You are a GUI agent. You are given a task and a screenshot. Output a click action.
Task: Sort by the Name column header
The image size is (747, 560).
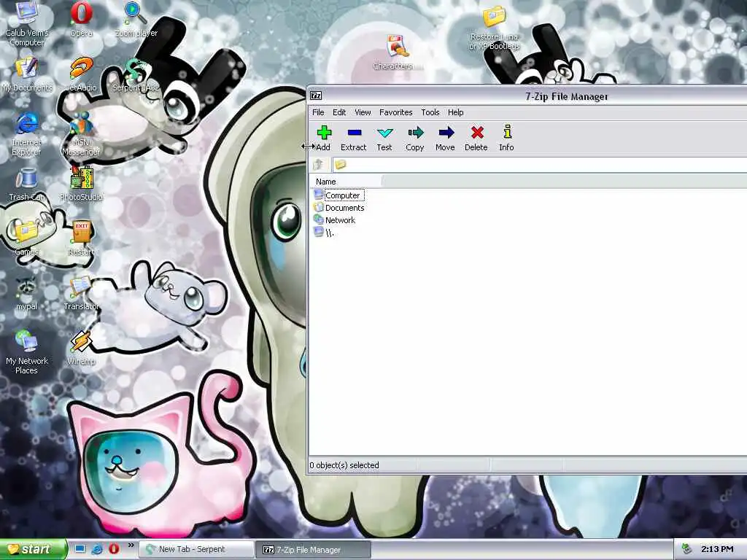point(345,182)
